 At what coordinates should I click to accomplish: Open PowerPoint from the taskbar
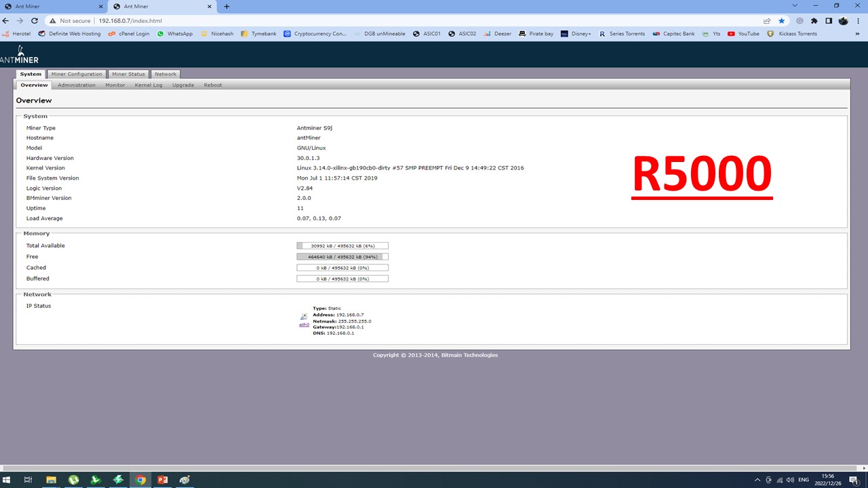[x=163, y=480]
